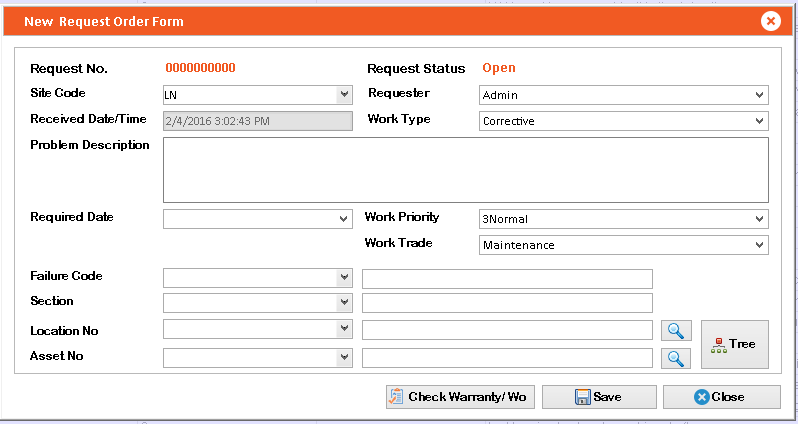Focus the Section description text field
The image size is (798, 424).
[507, 303]
